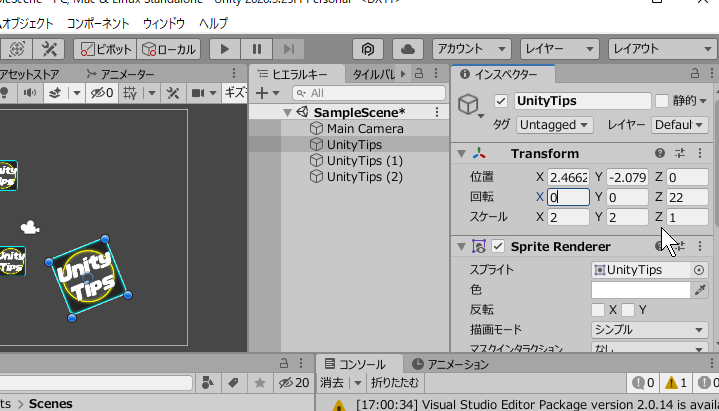Screen dimensions: 719x411
Task: Lock the Hierarchy panel
Action: tap(419, 73)
